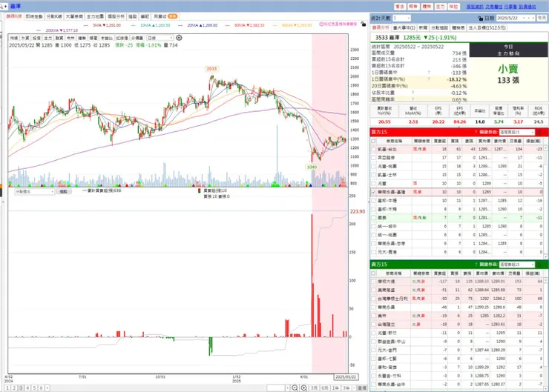The height and width of the screenshot is (392, 549).
Task: Tick the checkbox for 摩根大通 row
Action: [x=373, y=281]
